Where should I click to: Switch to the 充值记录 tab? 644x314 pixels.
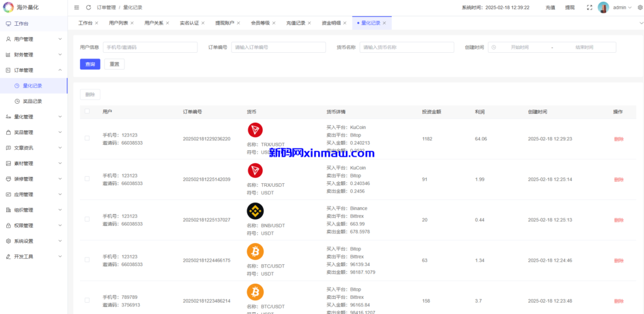click(x=296, y=23)
